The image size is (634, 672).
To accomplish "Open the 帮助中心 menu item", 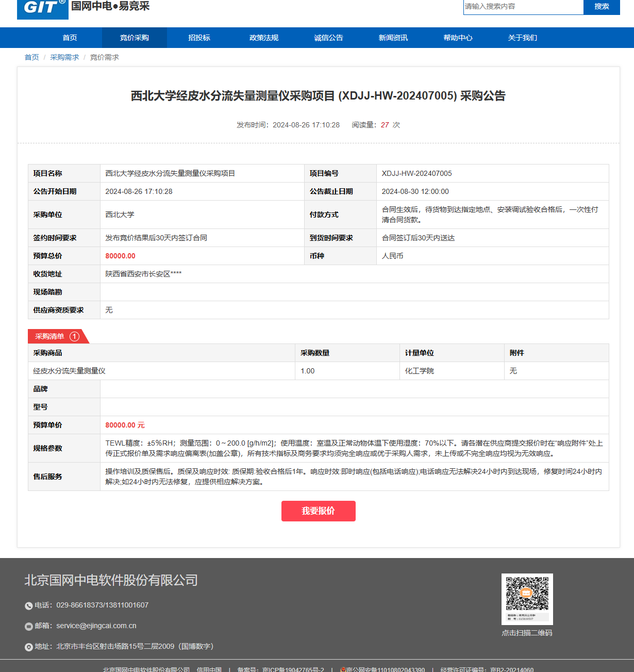I will pyautogui.click(x=458, y=38).
